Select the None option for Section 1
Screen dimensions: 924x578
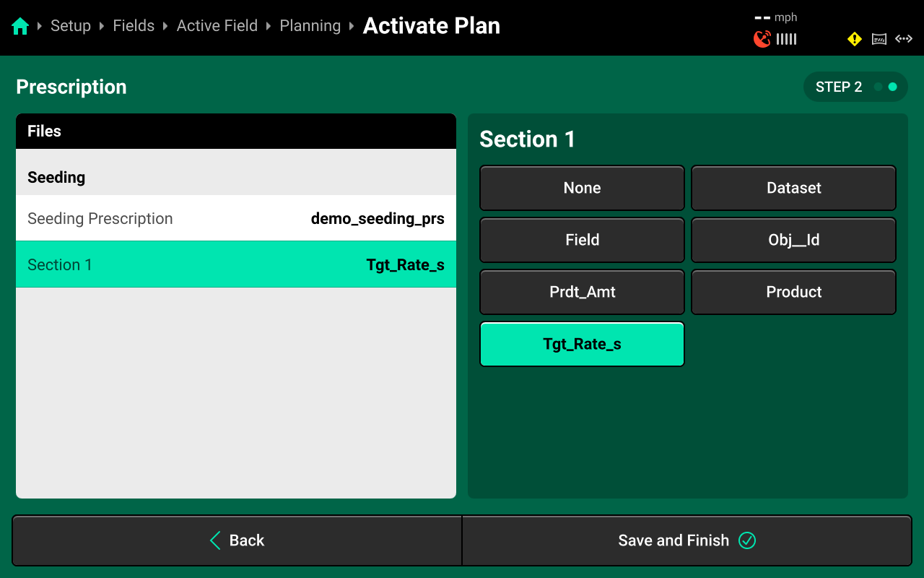click(582, 188)
